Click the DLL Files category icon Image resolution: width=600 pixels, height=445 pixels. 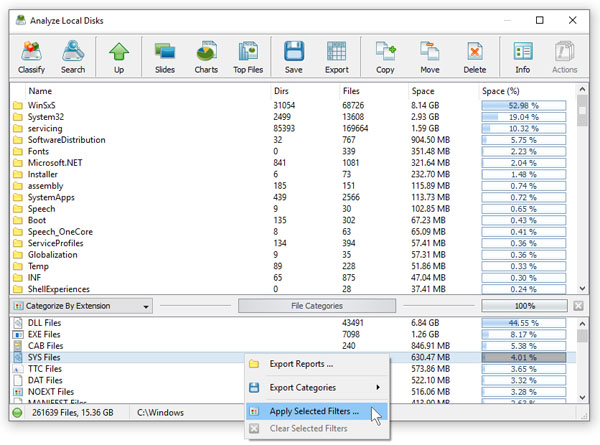coord(18,323)
